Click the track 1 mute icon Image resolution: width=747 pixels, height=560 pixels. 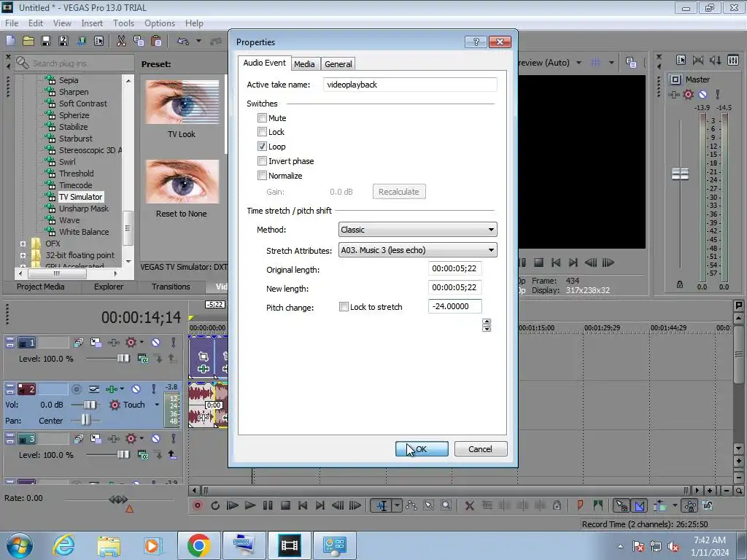point(156,343)
